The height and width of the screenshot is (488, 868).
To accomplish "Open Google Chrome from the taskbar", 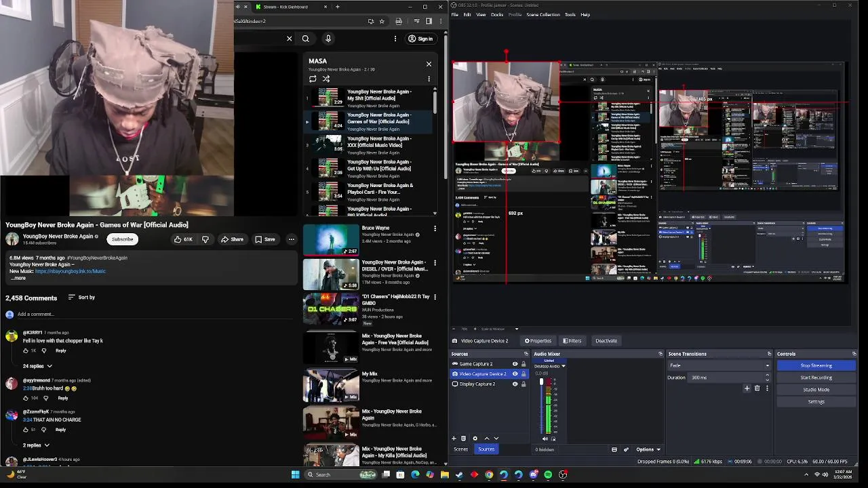I will 489,474.
